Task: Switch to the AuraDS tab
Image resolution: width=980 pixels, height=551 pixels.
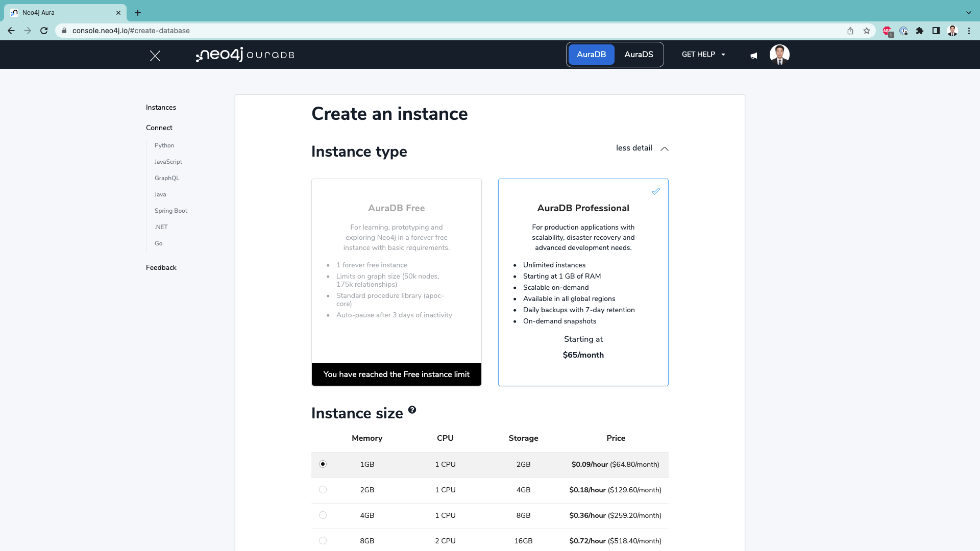Action: click(639, 55)
